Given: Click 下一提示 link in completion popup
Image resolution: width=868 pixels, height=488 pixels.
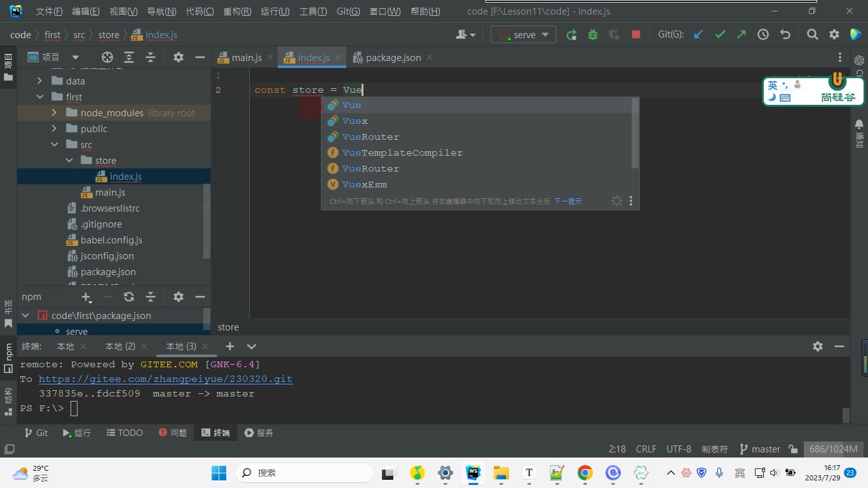Looking at the screenshot, I should pyautogui.click(x=568, y=201).
